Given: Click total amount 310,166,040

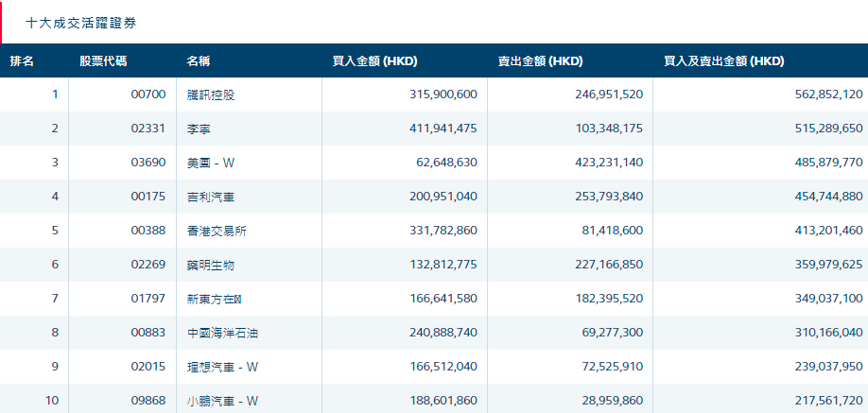Looking at the screenshot, I should [x=828, y=333].
